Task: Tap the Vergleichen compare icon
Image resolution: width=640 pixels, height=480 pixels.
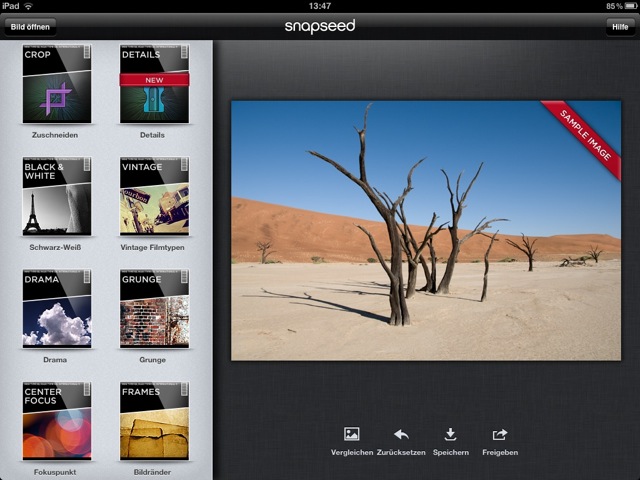Action: pos(351,434)
